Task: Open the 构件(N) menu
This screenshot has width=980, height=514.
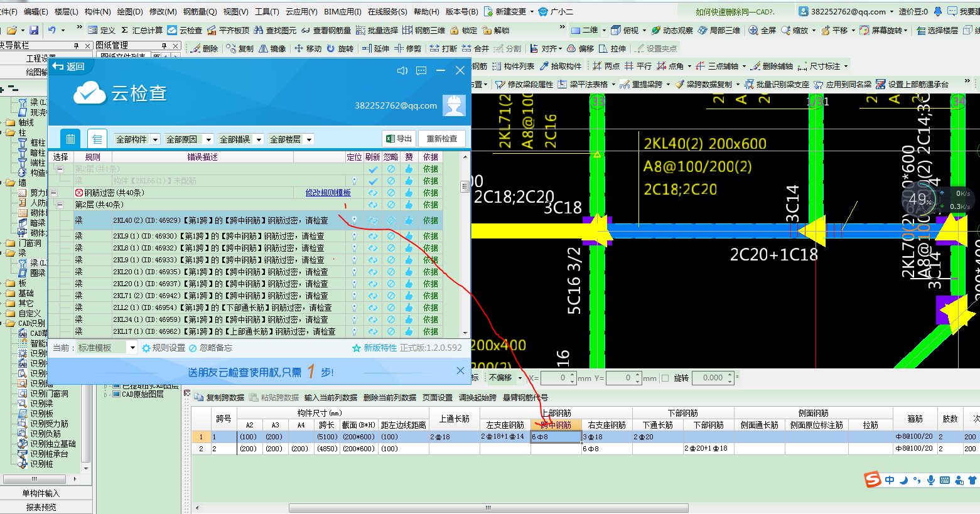Action: point(97,11)
